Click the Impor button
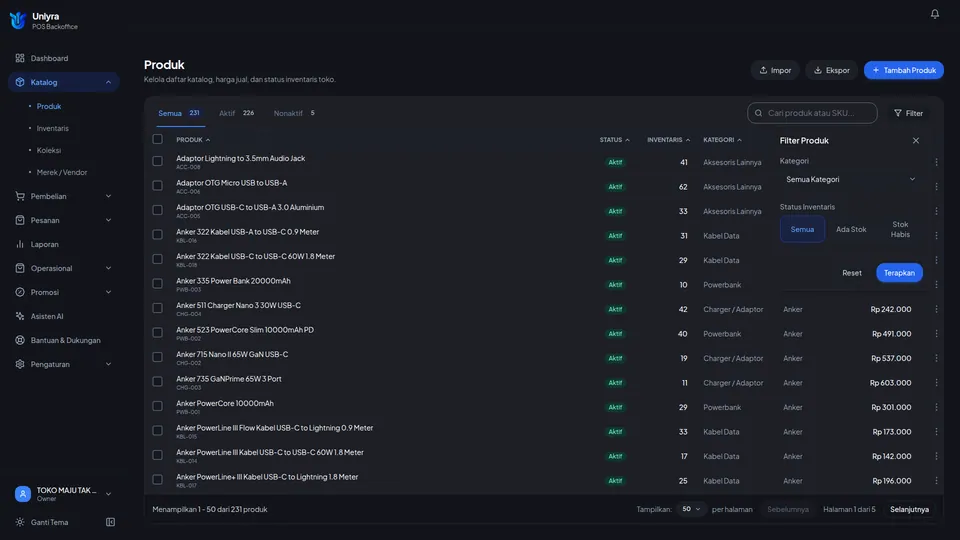This screenshot has height=540, width=960. 775,70
